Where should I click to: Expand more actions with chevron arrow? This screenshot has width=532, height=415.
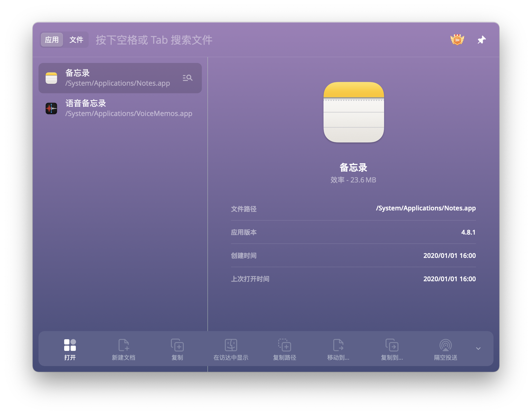(x=478, y=349)
